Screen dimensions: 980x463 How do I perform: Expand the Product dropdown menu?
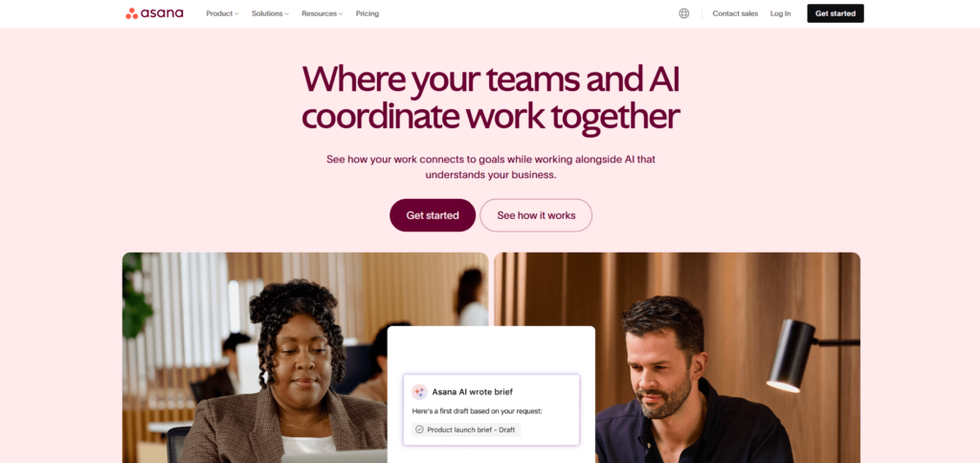[x=222, y=13]
